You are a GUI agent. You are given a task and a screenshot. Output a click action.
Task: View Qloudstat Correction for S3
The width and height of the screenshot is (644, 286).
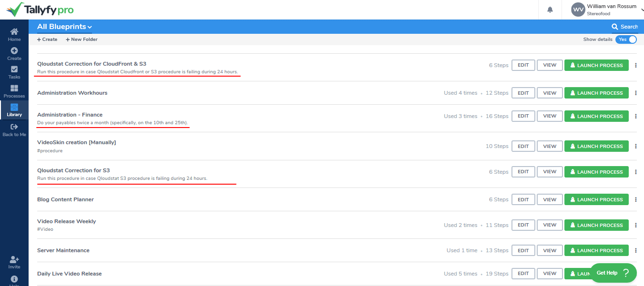(x=550, y=172)
